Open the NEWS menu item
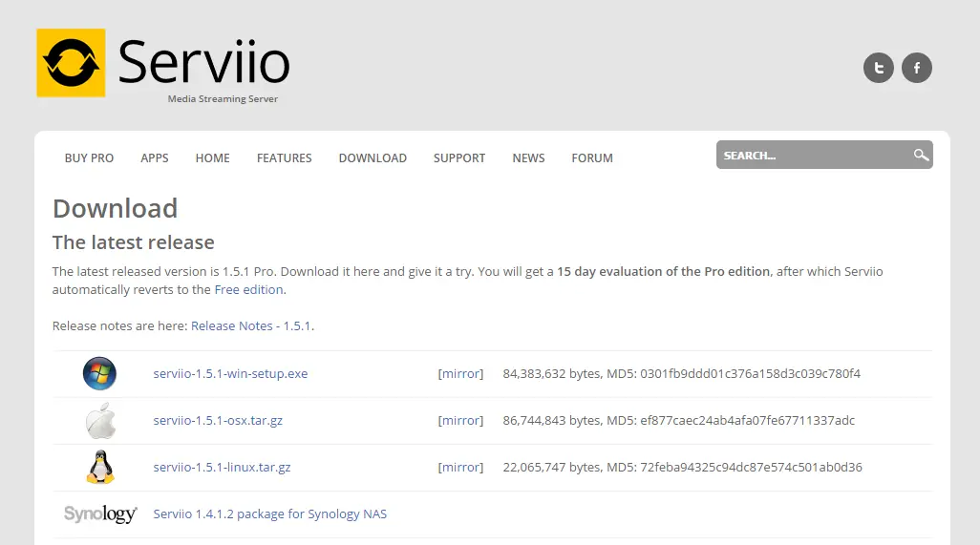The height and width of the screenshot is (545, 980). tap(529, 157)
